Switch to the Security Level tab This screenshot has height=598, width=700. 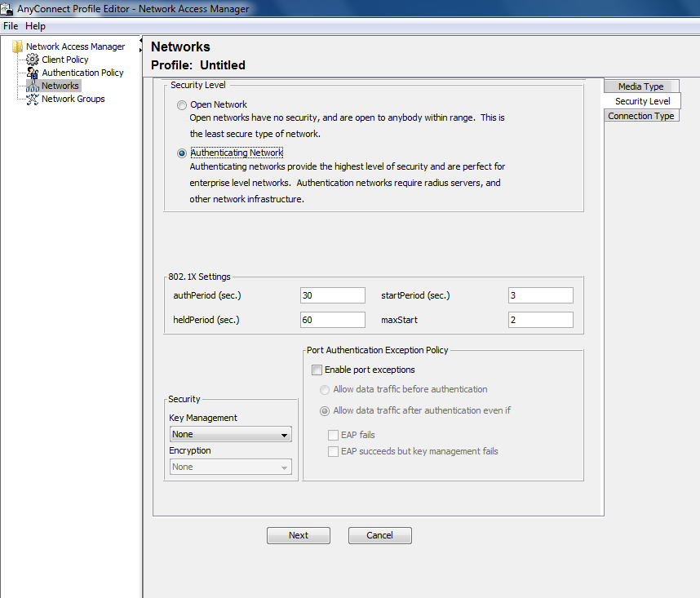pyautogui.click(x=642, y=101)
